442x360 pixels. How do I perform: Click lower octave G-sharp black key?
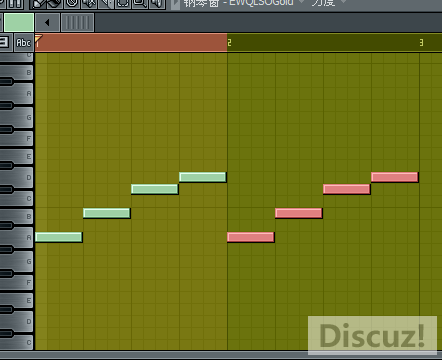point(7,249)
